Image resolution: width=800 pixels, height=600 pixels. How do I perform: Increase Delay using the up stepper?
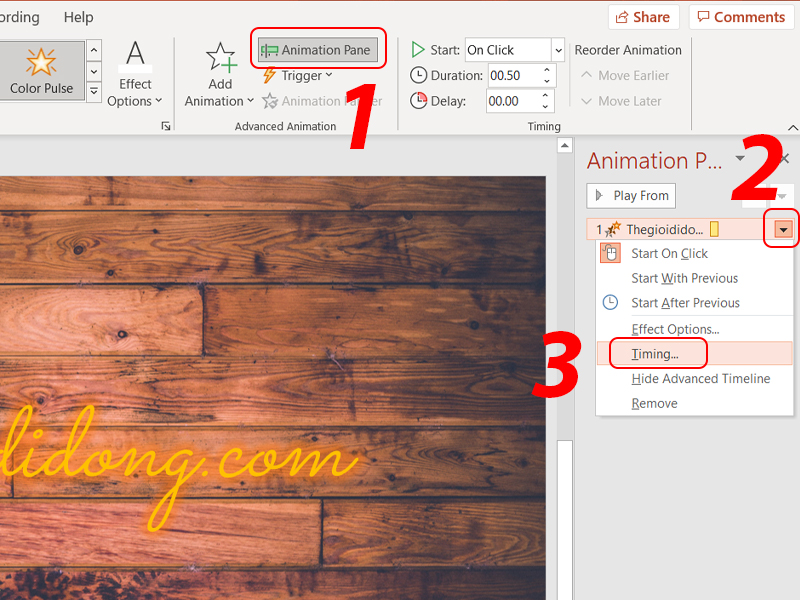coord(547,96)
